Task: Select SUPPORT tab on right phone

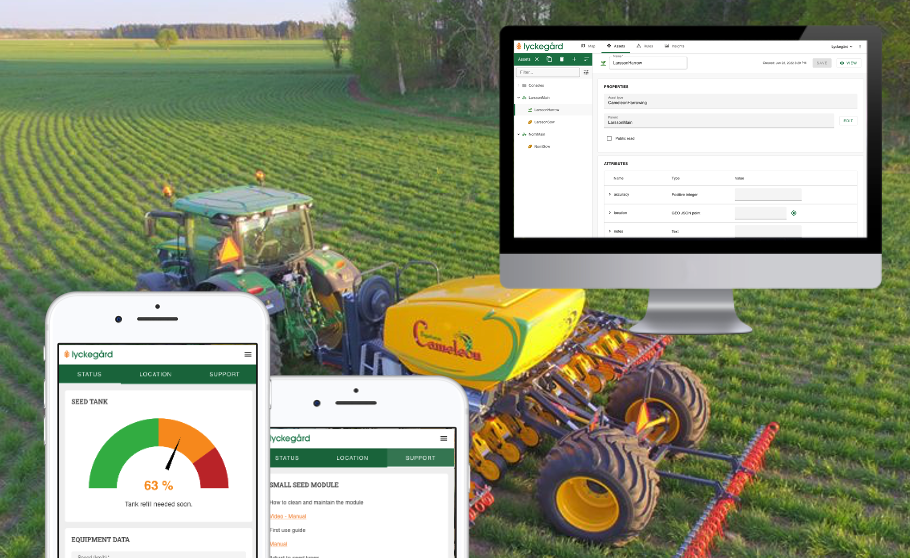Action: [420, 458]
